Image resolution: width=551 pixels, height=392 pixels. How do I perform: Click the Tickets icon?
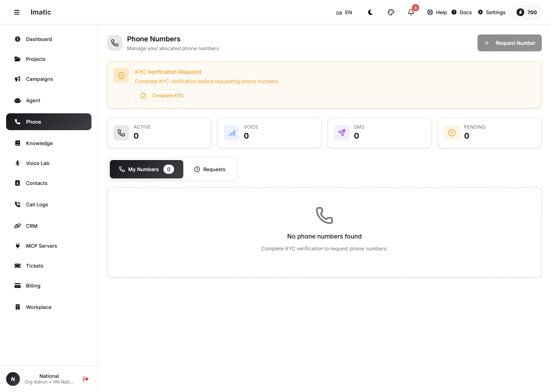click(18, 266)
